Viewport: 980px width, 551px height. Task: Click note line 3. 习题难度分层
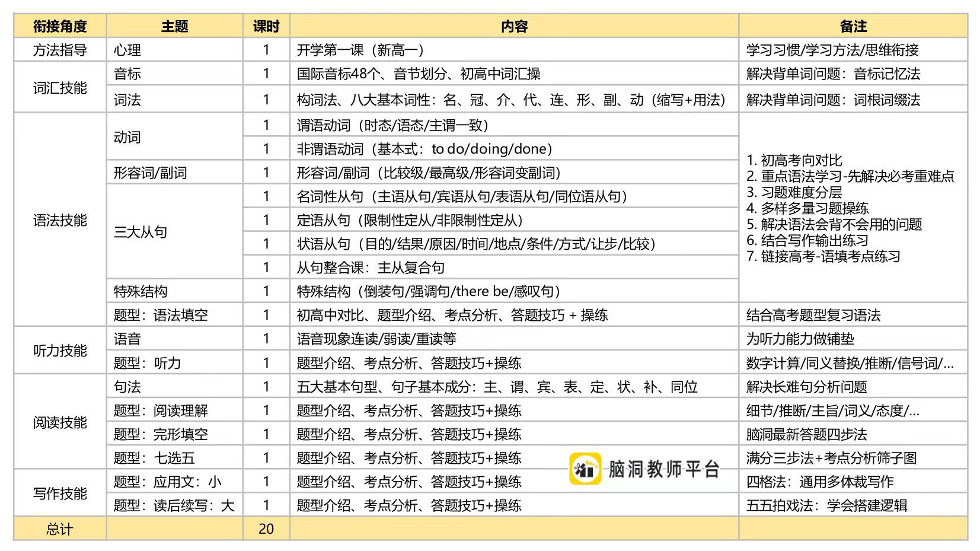point(794,192)
